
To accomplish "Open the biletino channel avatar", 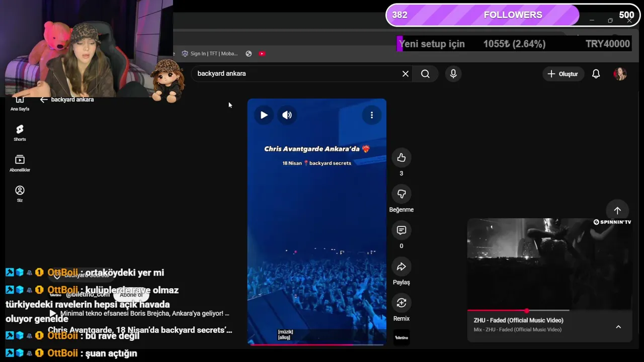I will tap(401, 337).
